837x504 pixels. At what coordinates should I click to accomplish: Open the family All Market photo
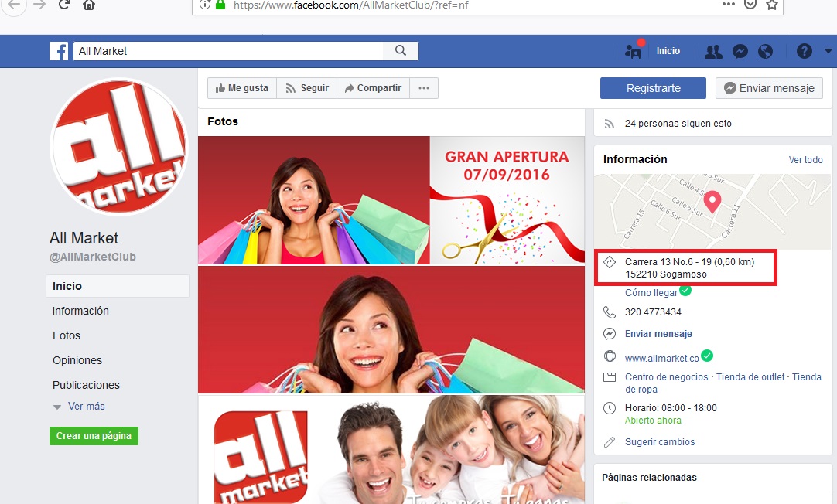(391, 450)
